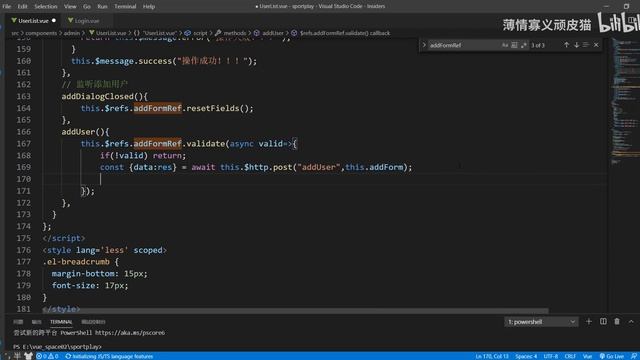Click 'Spaces: 4' indentation status

526,356
